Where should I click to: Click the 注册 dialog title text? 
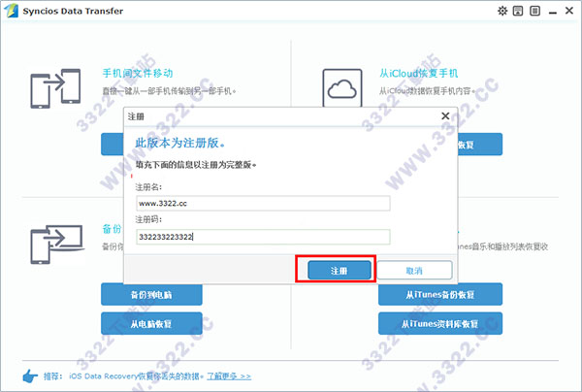coord(136,116)
